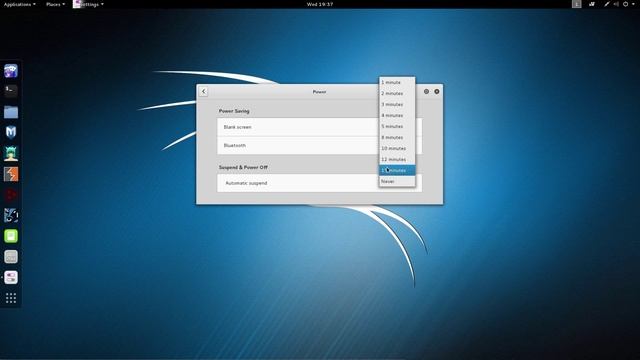This screenshot has height=360, width=640.
Task: Click the Power Saving section heading
Action: 234,111
